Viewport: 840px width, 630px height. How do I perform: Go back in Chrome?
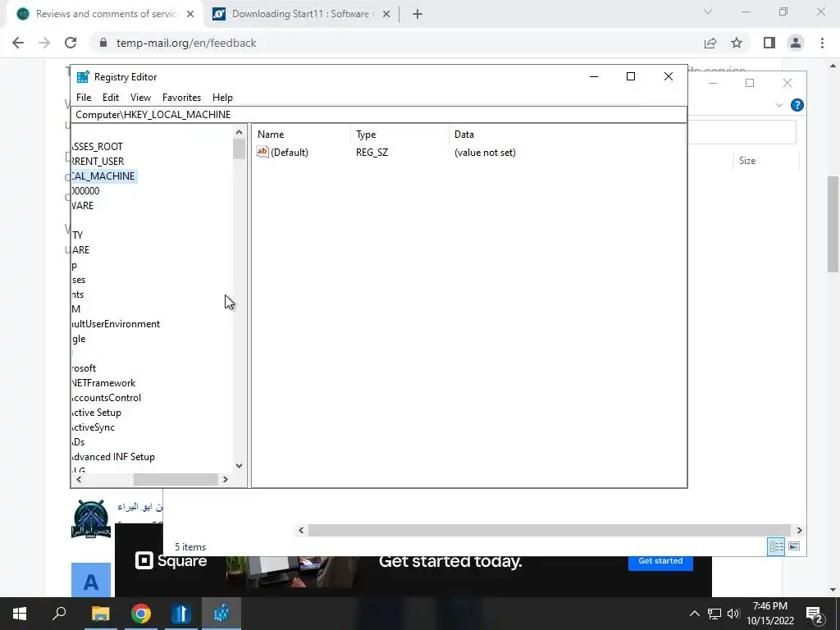point(18,43)
